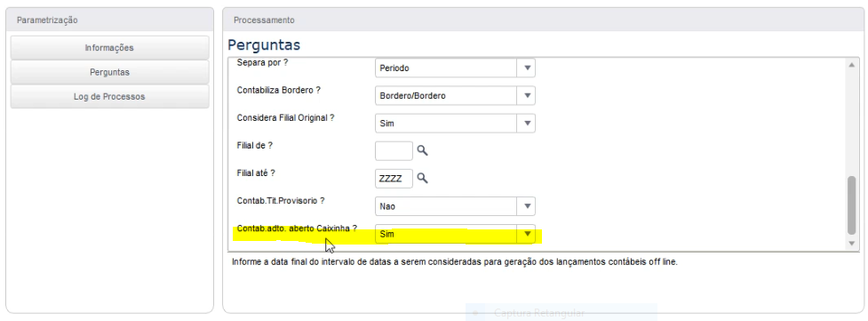Click the Considera Filial Original ? label
This screenshot has height=321, width=868.
(x=285, y=117)
